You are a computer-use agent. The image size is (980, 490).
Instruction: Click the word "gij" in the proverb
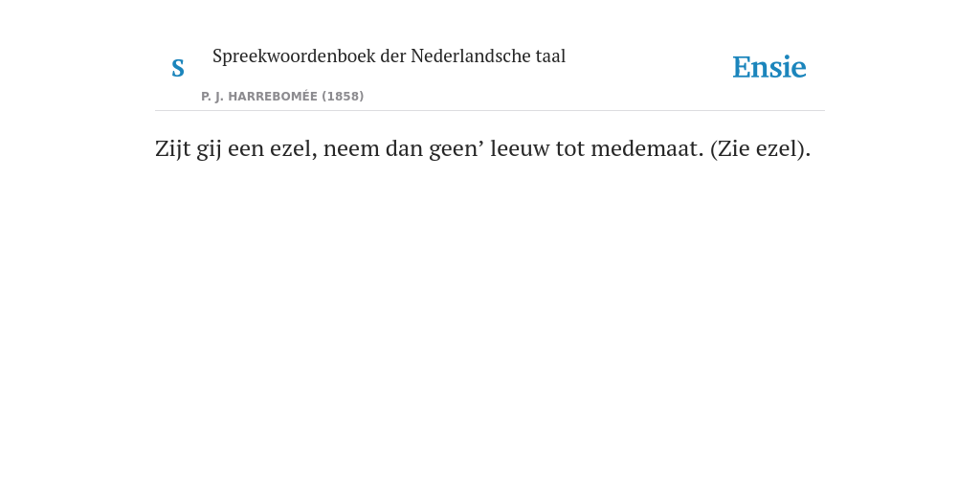click(x=210, y=150)
